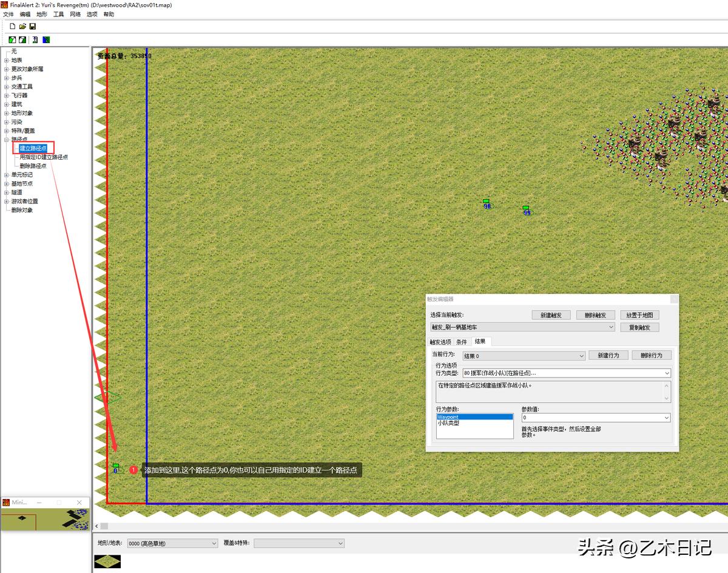This screenshot has width=728, height=573.
Task: Select Waypoint in the 行为参数 list
Action: 474,417
